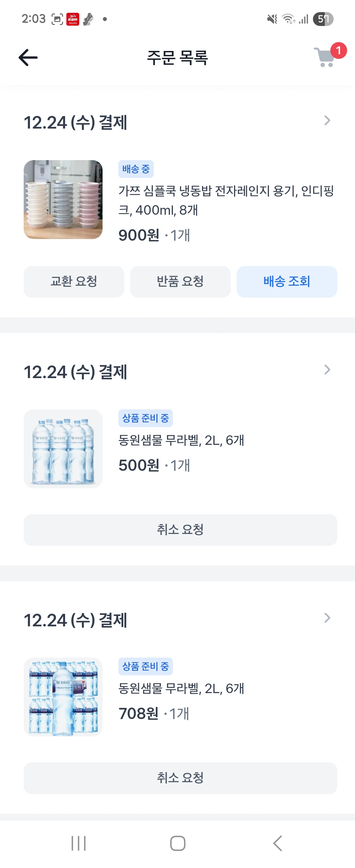Tap the 가쯔 심플쿡 냉동밥 product title

tap(226, 200)
